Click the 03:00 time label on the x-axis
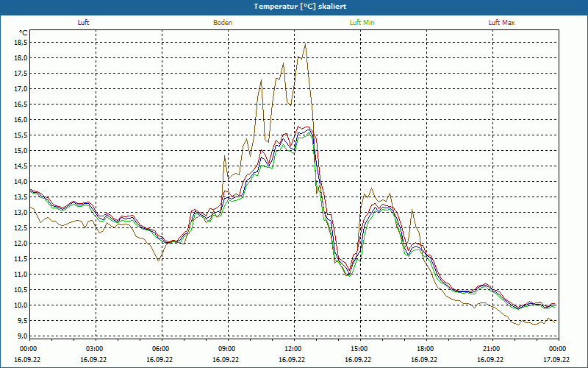 [94, 349]
